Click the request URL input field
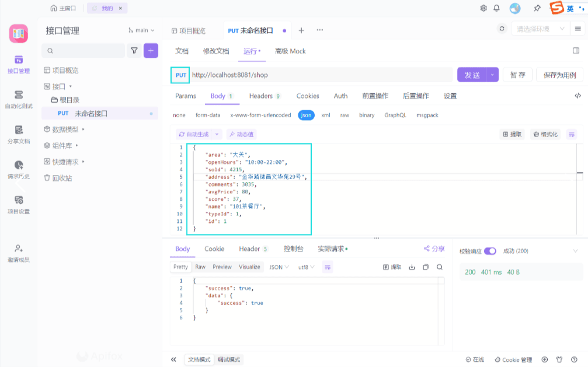Image resolution: width=588 pixels, height=367 pixels. pyautogui.click(x=320, y=75)
